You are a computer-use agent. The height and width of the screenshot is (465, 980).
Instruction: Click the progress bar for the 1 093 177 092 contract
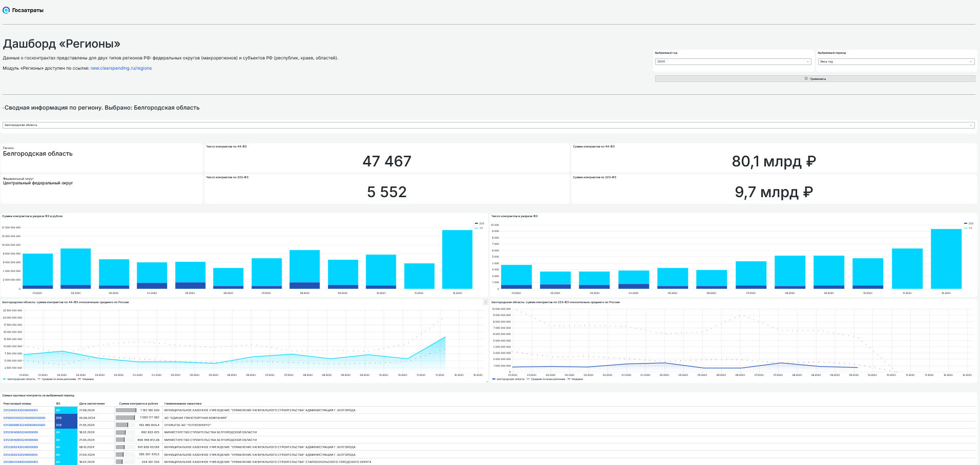[125, 418]
